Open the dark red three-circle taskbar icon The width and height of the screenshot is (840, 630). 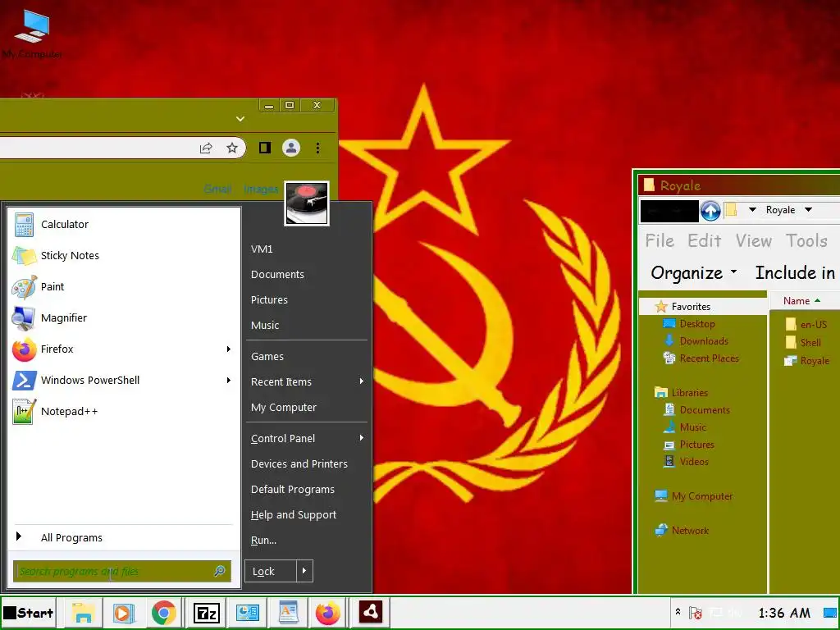point(370,612)
